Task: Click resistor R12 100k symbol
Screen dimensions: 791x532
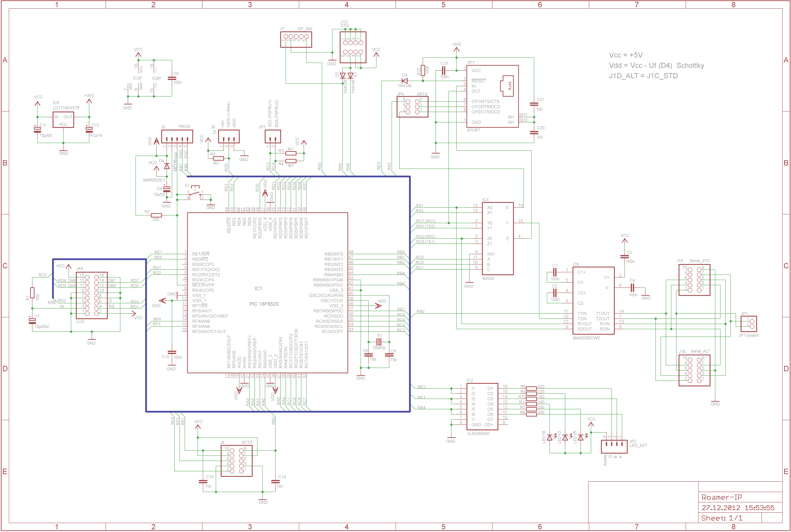Action: pyautogui.click(x=423, y=71)
